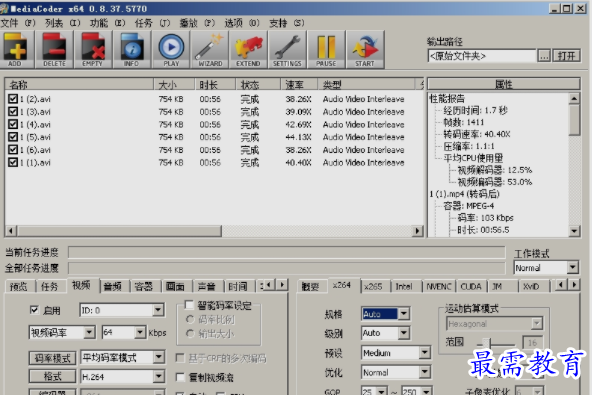Switch to the CUDA encoder tab
Viewport: 592px width, 395px height.
click(471, 287)
